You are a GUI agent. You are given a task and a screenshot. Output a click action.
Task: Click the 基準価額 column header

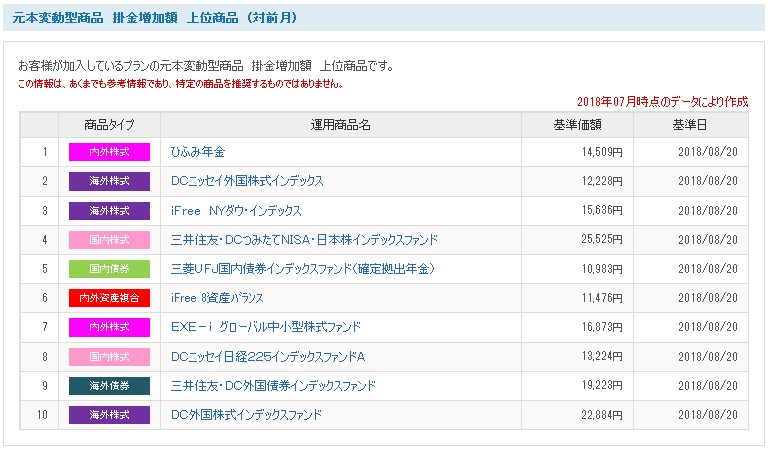pyautogui.click(x=577, y=125)
